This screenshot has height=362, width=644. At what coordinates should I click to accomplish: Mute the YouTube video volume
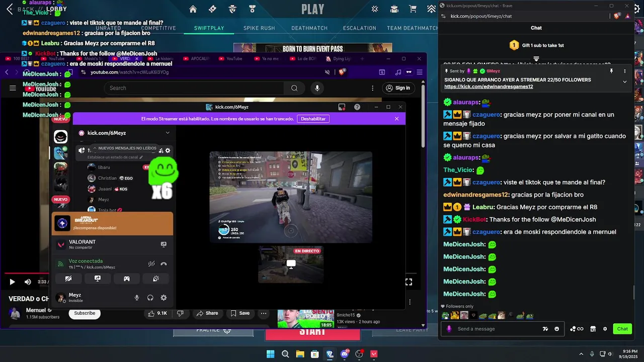[x=28, y=282]
